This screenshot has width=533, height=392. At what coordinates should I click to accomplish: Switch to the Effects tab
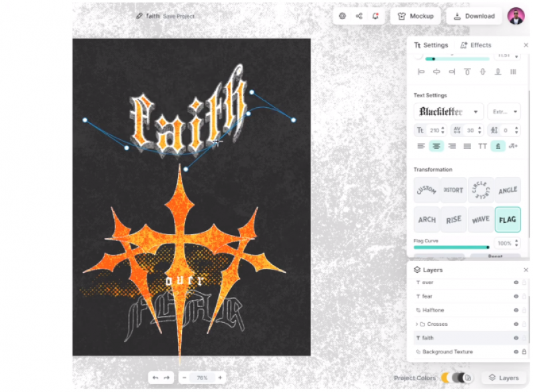476,45
